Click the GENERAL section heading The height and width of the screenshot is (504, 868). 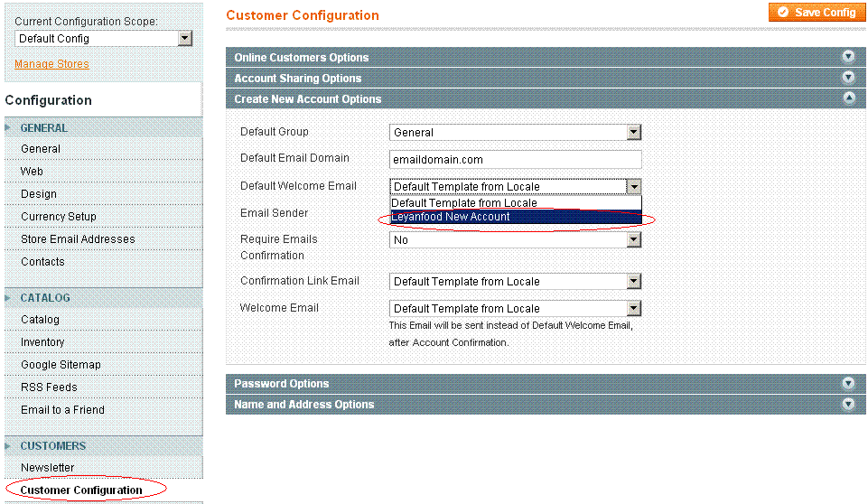44,128
